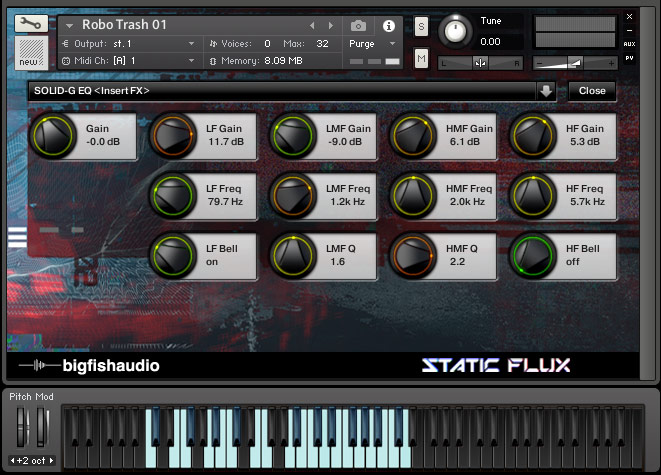Open the Purge dropdown menu
661x475 pixels.
tap(392, 43)
